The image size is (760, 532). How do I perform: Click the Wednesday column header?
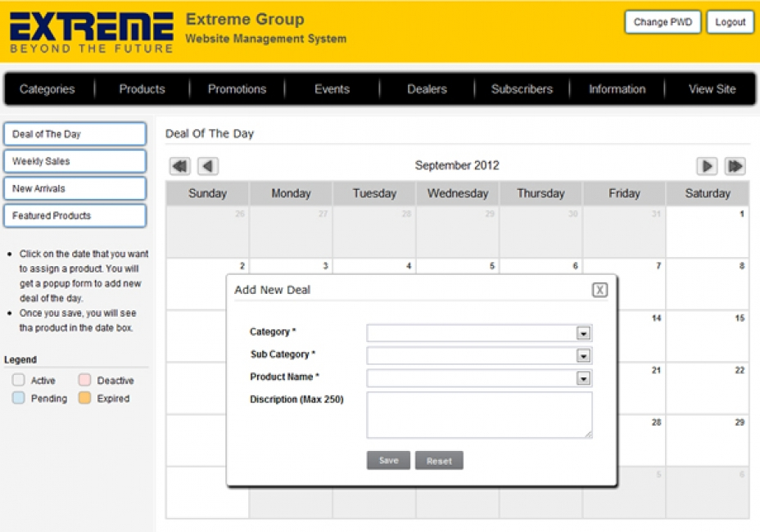(x=458, y=193)
